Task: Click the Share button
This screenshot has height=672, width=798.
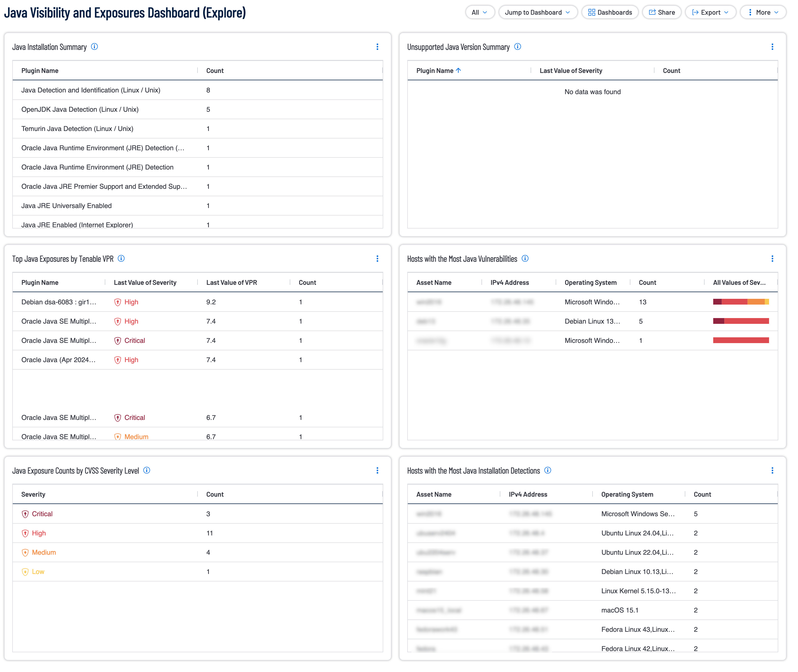Action: [662, 12]
